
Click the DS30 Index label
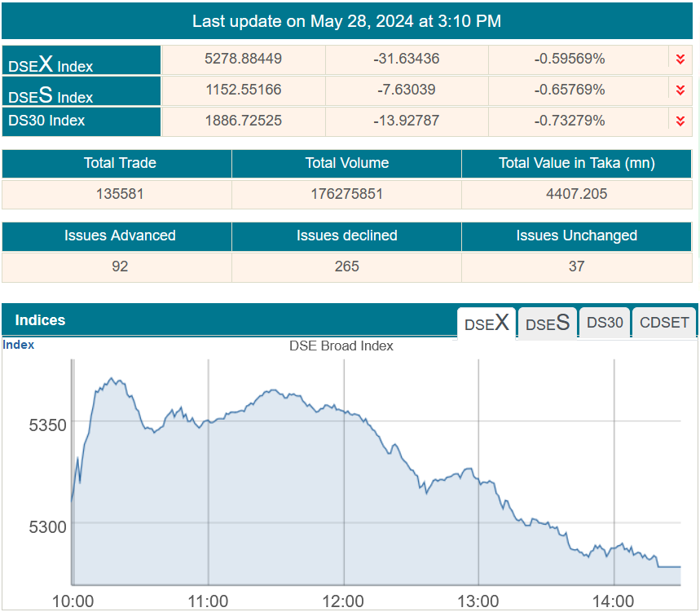46,121
